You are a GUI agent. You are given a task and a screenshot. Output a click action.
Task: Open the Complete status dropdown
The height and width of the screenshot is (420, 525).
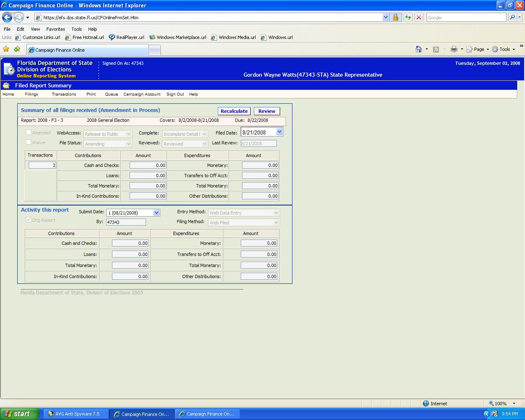185,134
